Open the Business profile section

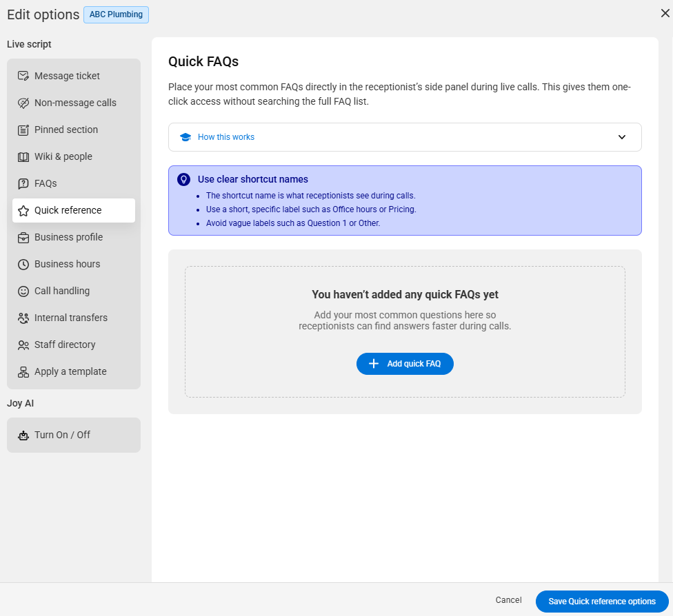point(74,238)
